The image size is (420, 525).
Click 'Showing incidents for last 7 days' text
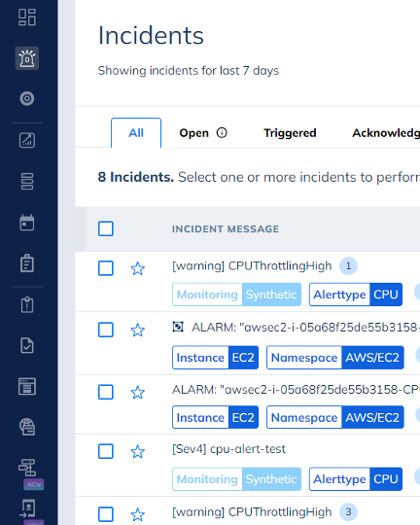[189, 71]
